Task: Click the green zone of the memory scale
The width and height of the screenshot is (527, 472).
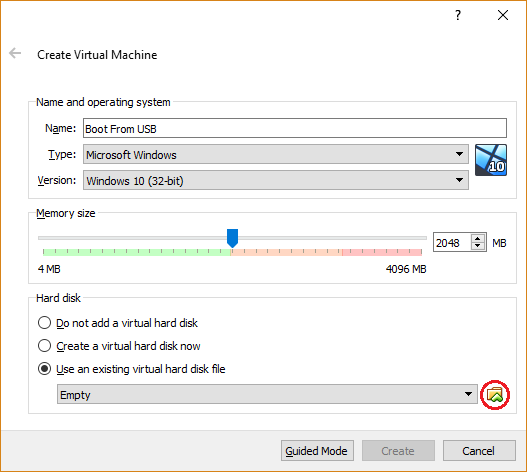Action: (137, 252)
